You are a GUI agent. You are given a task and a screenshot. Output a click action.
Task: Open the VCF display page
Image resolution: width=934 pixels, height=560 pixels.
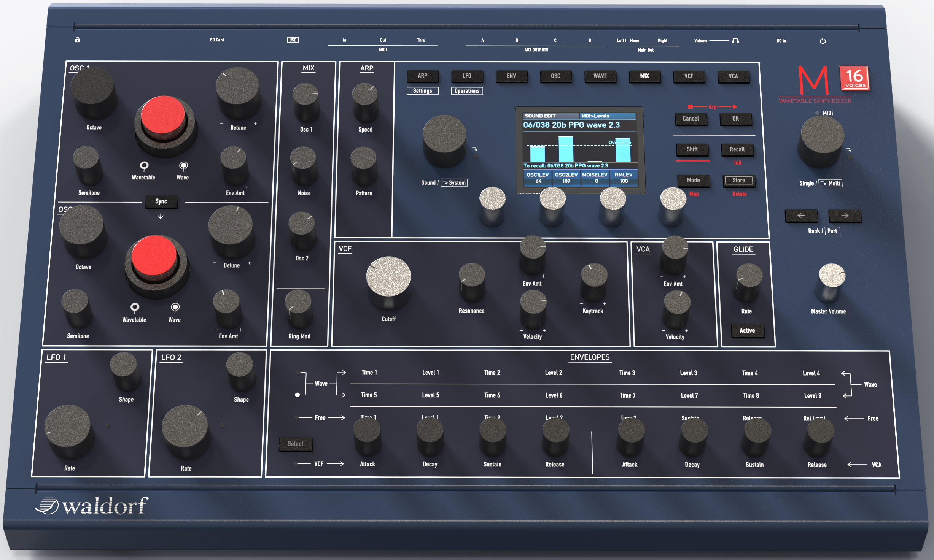(x=689, y=76)
